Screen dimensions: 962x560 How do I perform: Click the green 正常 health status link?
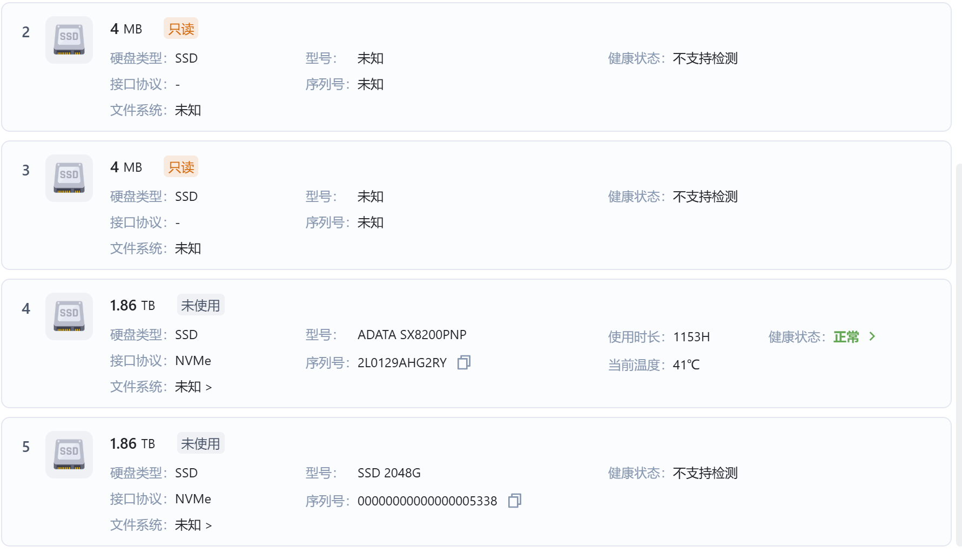point(846,337)
